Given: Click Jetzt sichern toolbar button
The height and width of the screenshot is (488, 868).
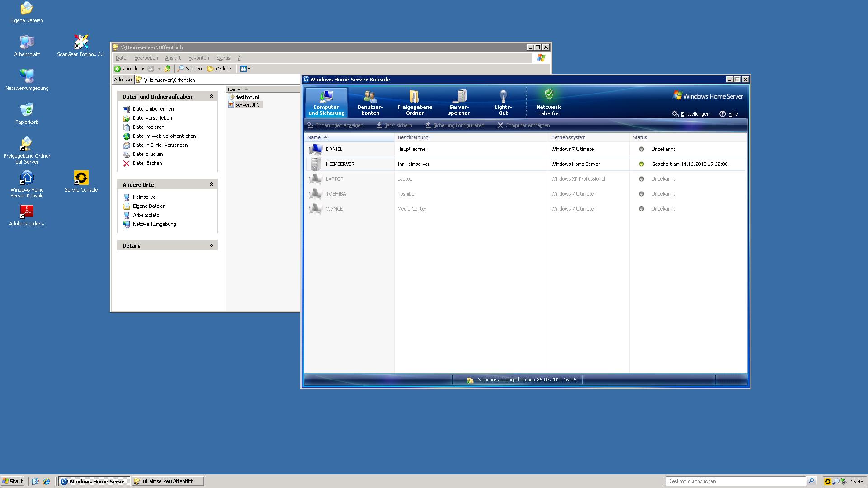Looking at the screenshot, I should click(x=394, y=125).
